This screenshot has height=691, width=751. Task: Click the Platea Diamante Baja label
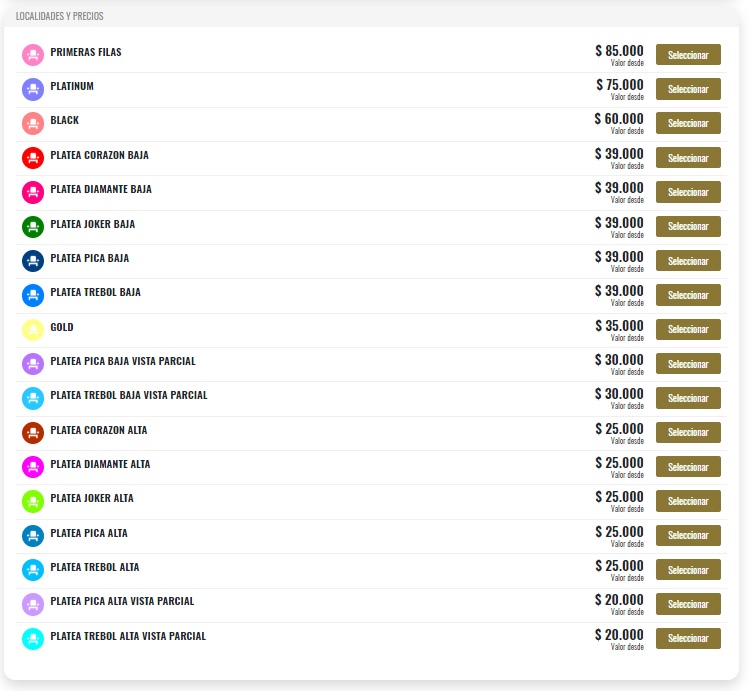101,189
